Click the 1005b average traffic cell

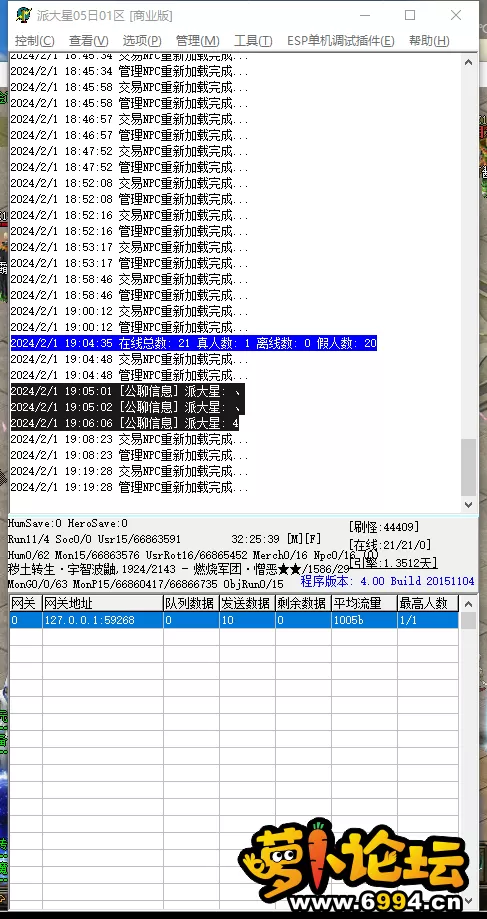click(364, 620)
